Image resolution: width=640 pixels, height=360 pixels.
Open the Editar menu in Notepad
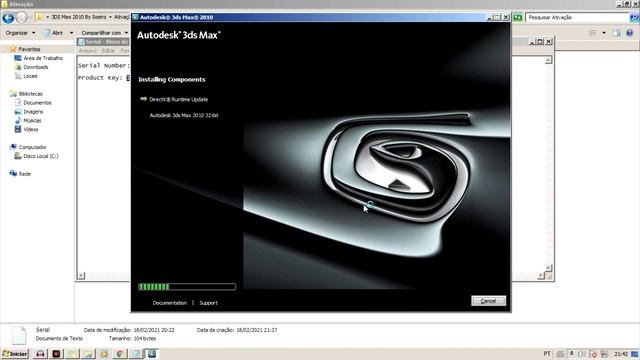(108, 51)
